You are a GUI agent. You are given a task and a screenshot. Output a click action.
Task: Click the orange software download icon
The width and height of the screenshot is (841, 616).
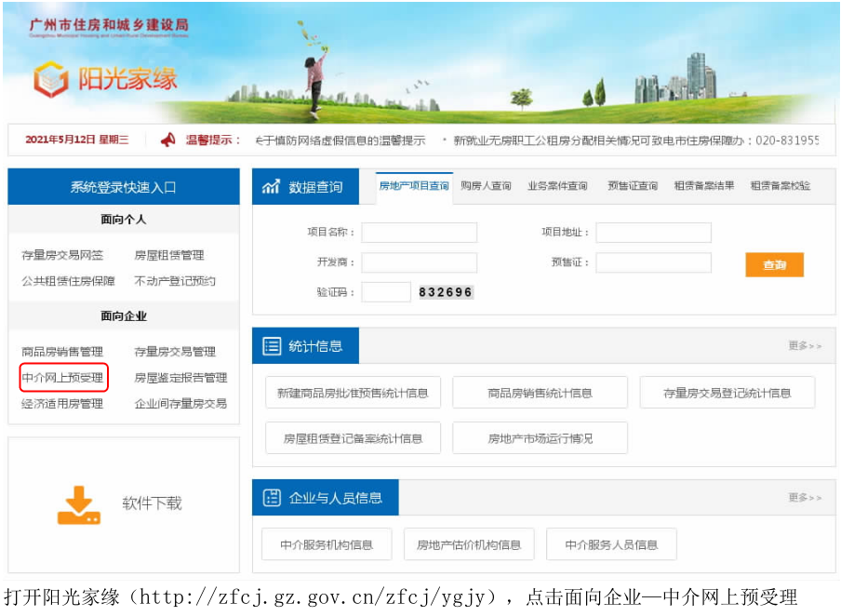79,504
